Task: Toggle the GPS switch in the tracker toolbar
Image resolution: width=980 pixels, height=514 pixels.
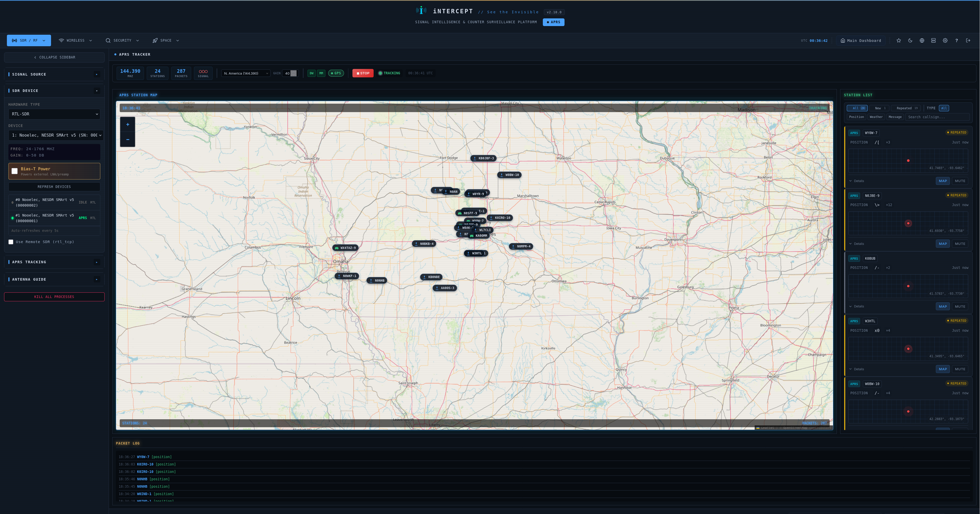Action: click(336, 73)
